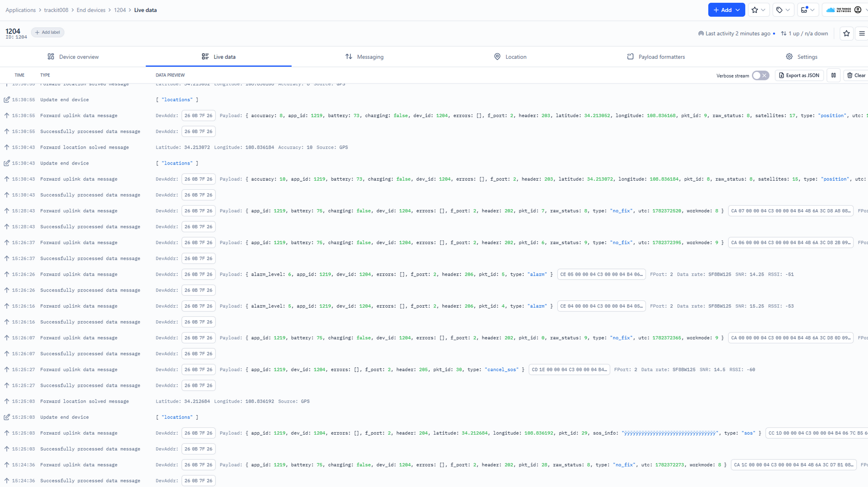Viewport: 868px width, 487px height.
Task: Click arrow icon of 15:26:37 Forward uplink row
Action: (x=7, y=243)
